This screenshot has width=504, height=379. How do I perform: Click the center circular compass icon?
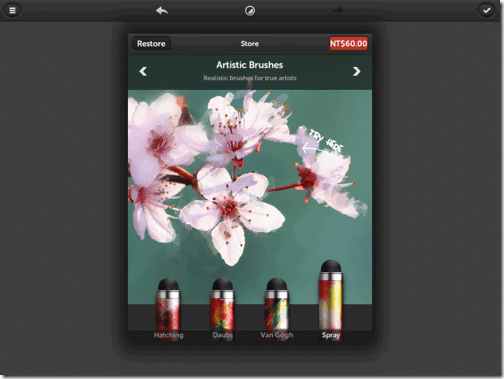click(x=250, y=11)
